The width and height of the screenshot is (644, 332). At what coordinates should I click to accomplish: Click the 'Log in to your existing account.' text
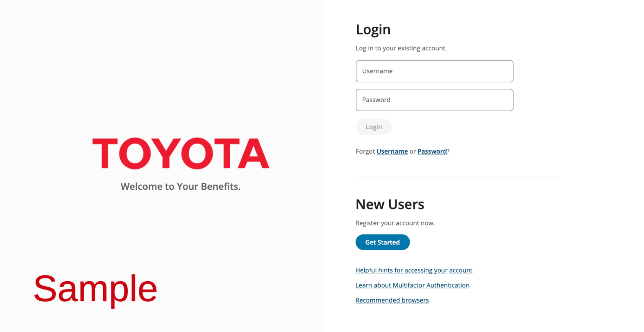401,48
